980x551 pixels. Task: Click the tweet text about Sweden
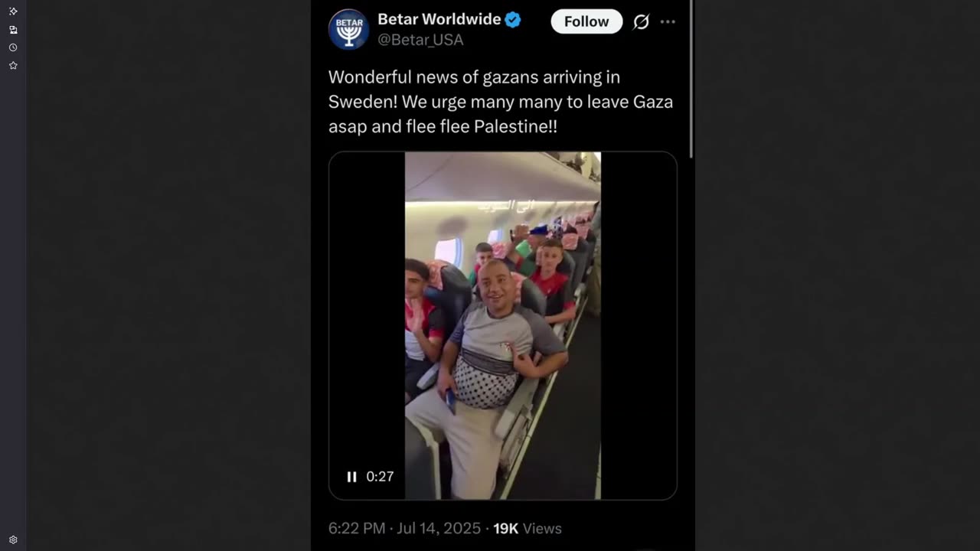tap(501, 102)
